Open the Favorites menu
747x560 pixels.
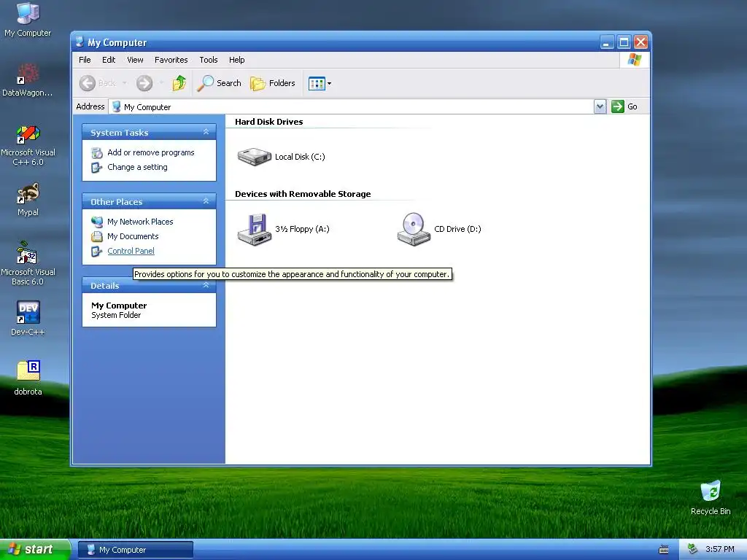click(x=171, y=60)
